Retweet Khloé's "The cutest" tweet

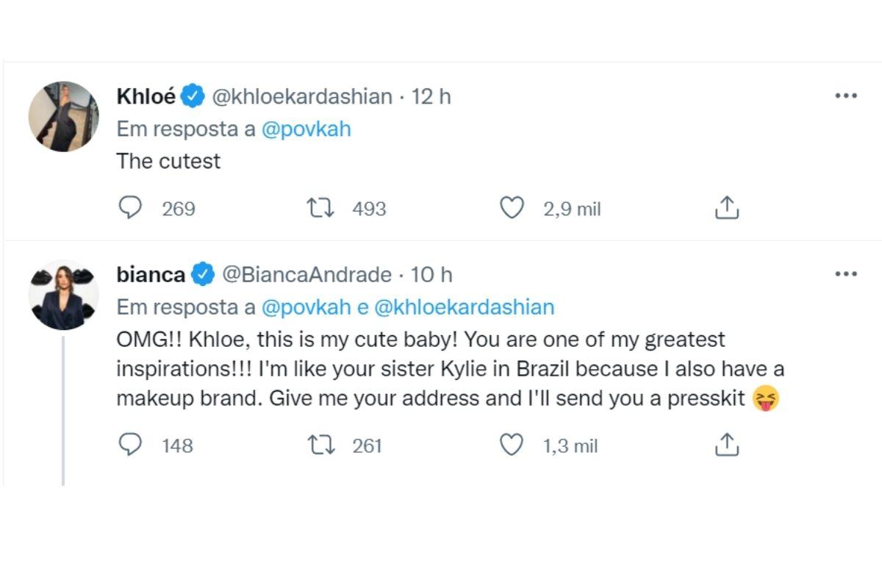[x=320, y=209]
